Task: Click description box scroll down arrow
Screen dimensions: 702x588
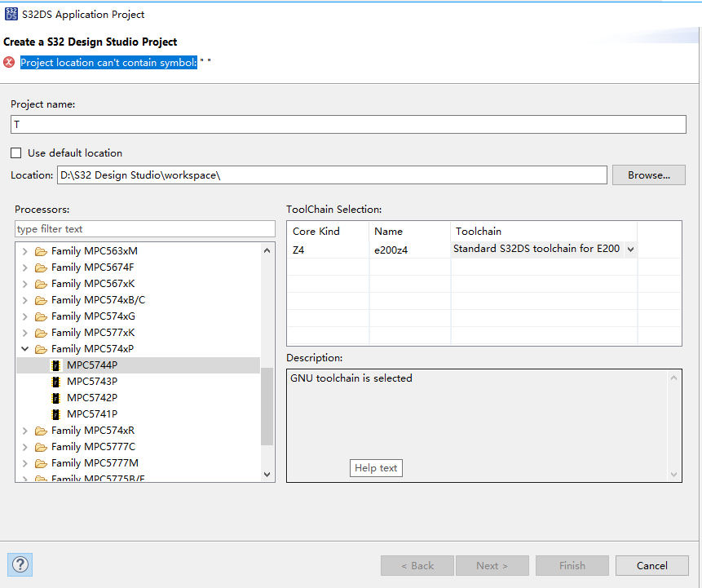Action: point(673,475)
